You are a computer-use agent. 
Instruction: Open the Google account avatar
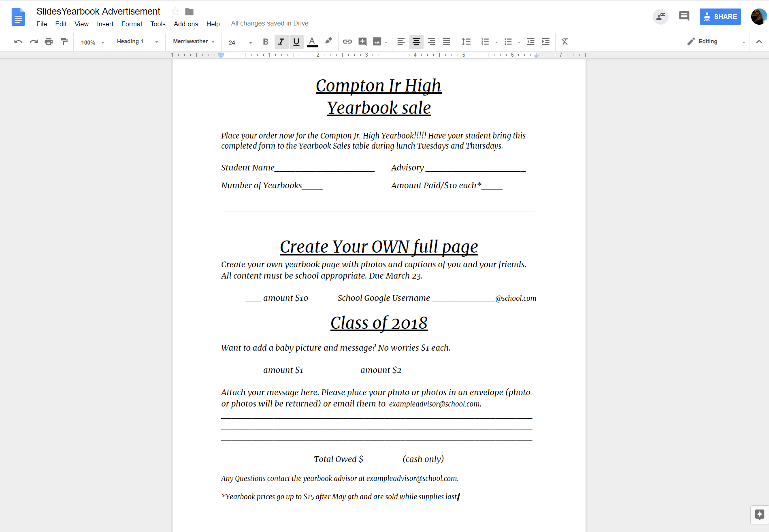pyautogui.click(x=759, y=17)
